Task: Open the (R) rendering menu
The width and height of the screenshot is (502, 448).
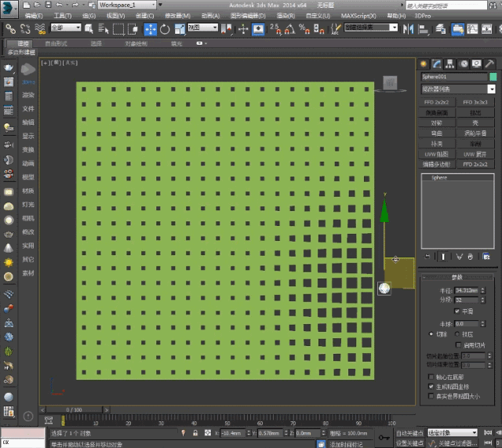Action: (x=286, y=16)
